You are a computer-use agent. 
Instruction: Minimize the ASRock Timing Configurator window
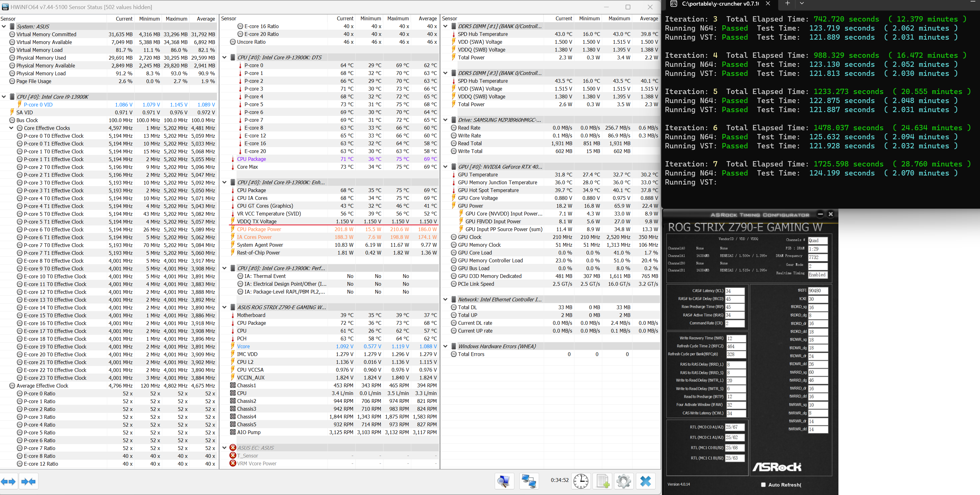click(820, 215)
